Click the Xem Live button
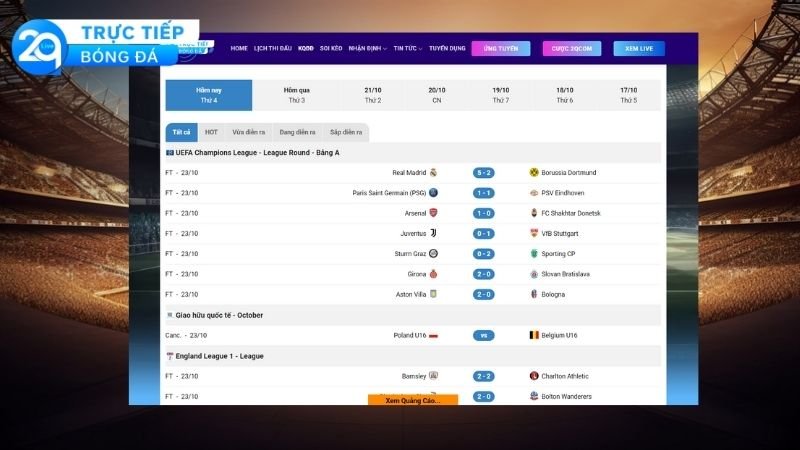Viewport: 800px width, 450px height. [x=639, y=48]
